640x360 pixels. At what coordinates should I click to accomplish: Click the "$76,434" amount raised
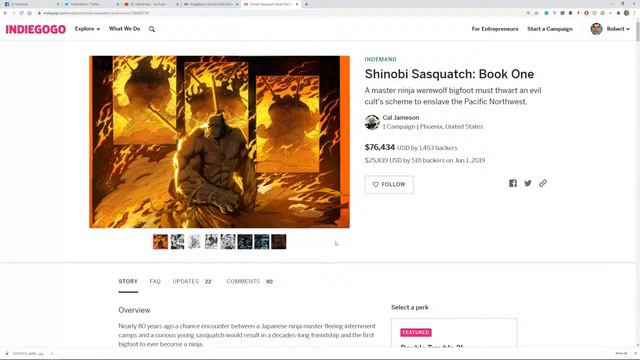click(x=380, y=147)
